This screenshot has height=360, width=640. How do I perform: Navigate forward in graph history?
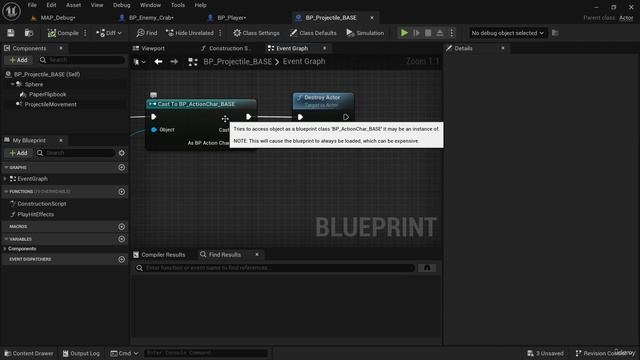(x=174, y=62)
